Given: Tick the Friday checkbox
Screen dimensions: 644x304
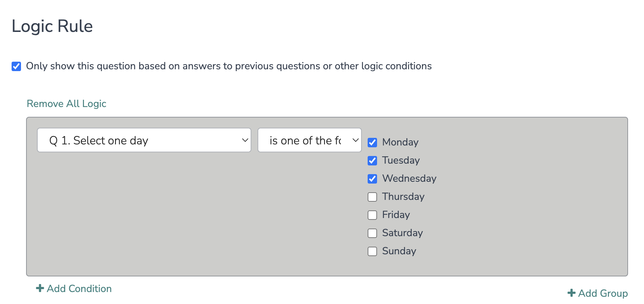Looking at the screenshot, I should (x=372, y=215).
